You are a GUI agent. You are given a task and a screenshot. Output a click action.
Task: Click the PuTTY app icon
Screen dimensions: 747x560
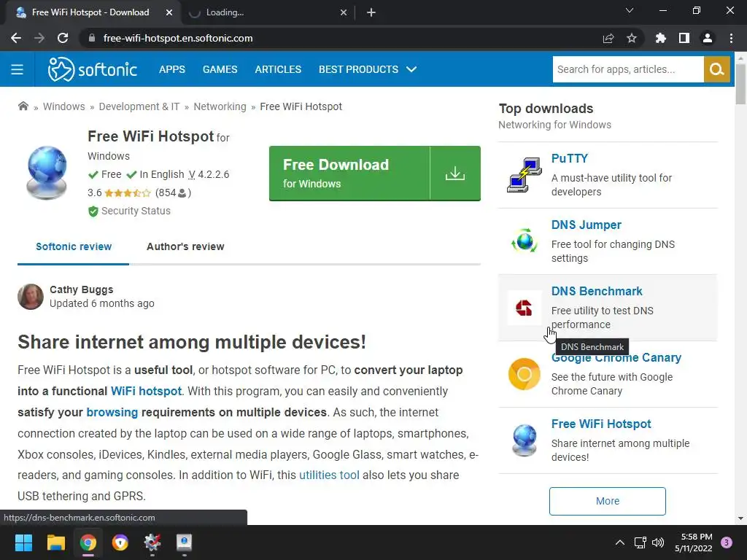pyautogui.click(x=524, y=175)
